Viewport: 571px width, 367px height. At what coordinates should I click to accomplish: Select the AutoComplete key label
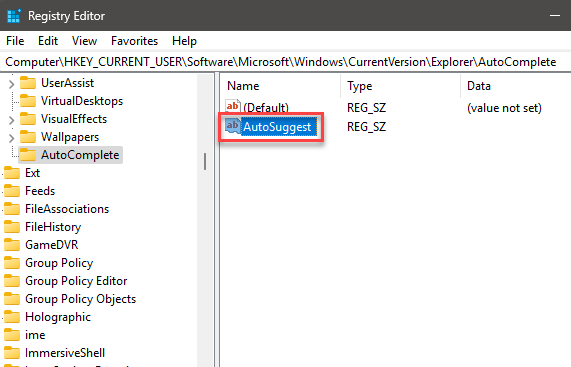(80, 155)
